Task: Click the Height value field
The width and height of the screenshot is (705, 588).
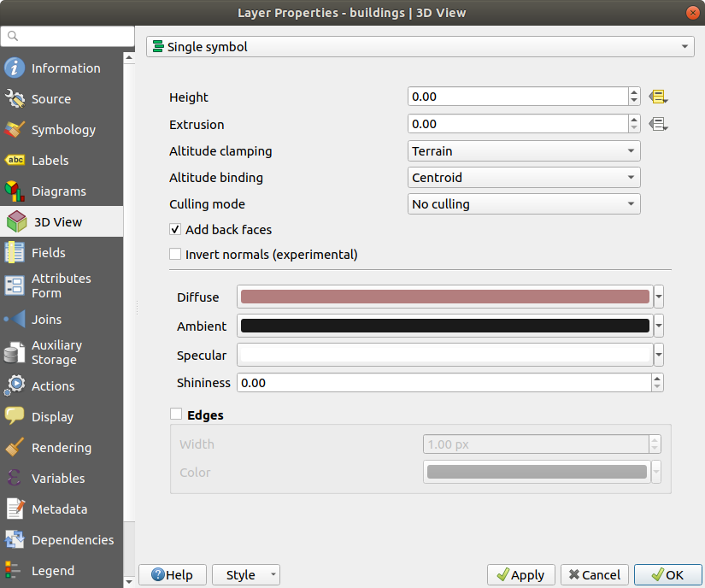Action: (518, 97)
